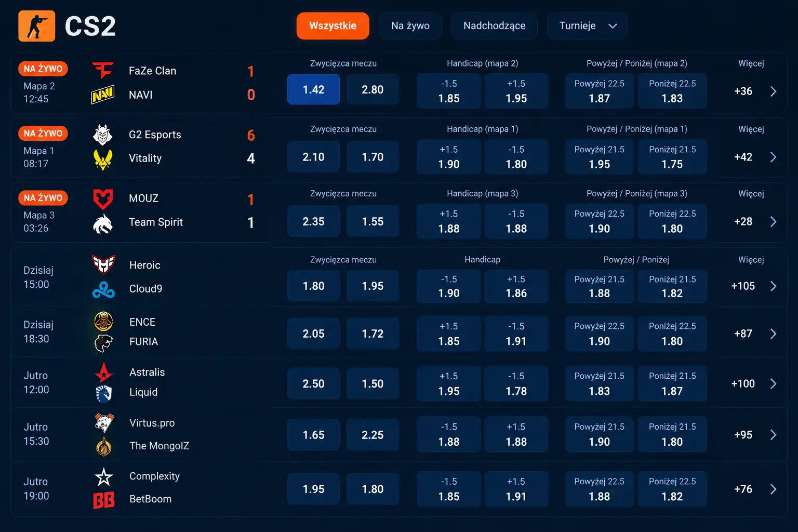Expand more markets for Astralis vs Liquid
This screenshot has width=798, height=532.
[x=773, y=383]
